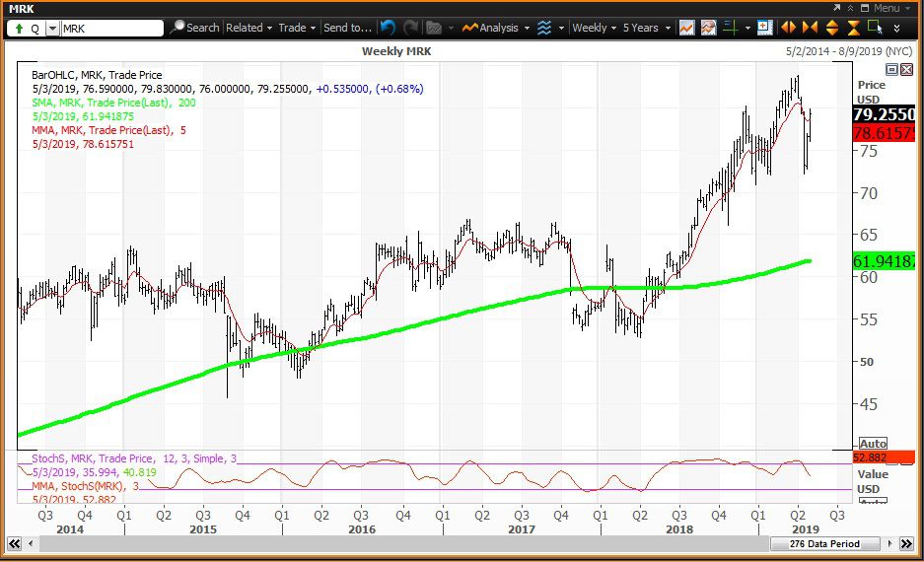Click the scrollbar left arrow
Image resolution: width=924 pixels, height=562 pixels.
31,543
